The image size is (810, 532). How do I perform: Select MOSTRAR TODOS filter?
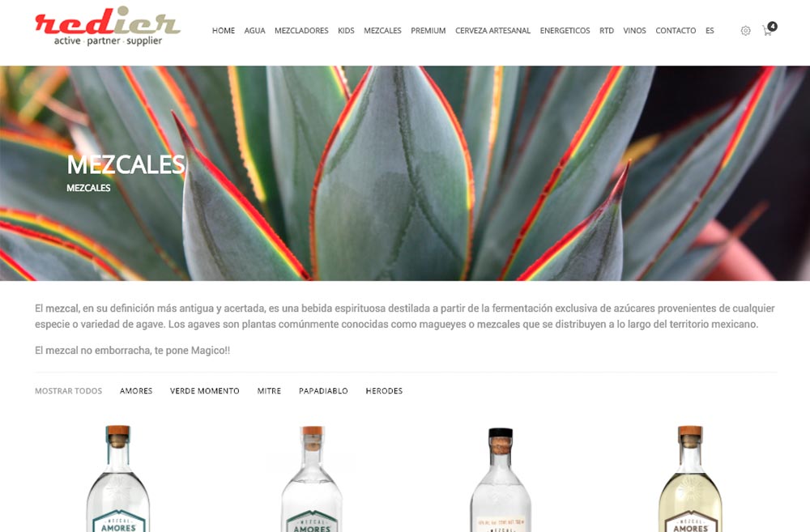[68, 391]
